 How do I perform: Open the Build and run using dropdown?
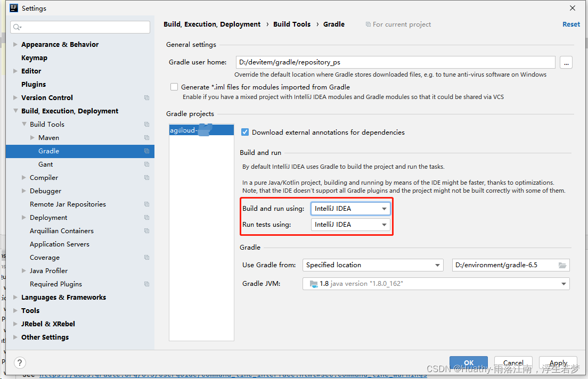click(350, 209)
